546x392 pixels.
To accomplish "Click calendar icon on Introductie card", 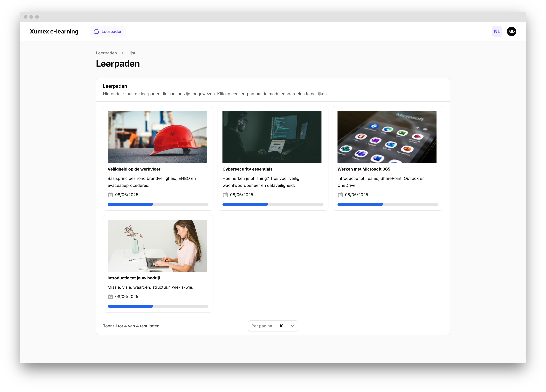I will (x=110, y=296).
